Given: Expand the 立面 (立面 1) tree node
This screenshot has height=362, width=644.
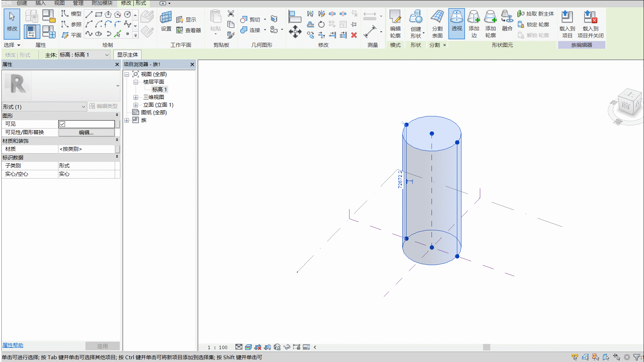Looking at the screenshot, I should (x=136, y=105).
